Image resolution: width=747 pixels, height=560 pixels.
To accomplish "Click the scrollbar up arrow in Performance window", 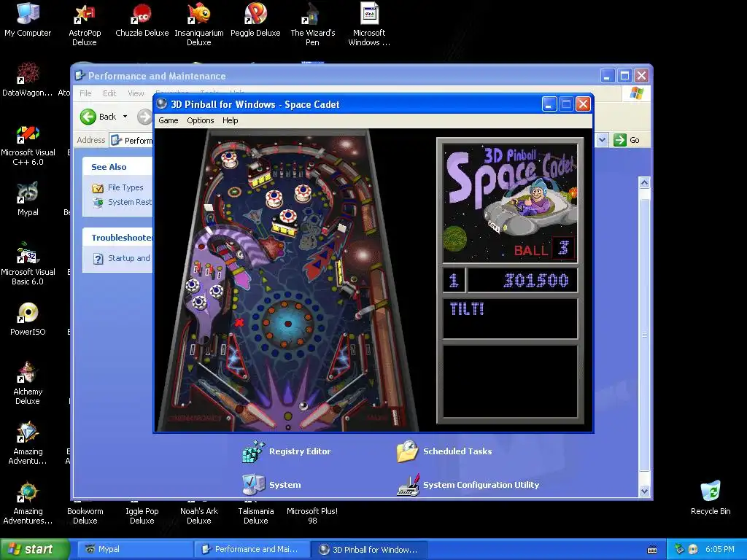I will (645, 182).
